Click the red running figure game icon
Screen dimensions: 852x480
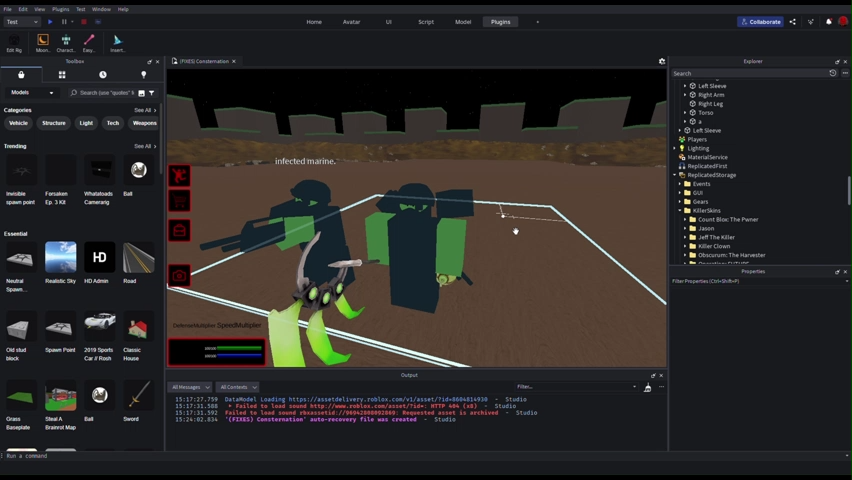180,176
